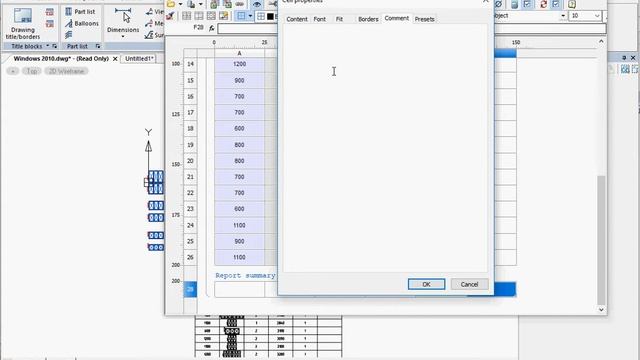The image size is (640, 360).
Task: Toggle the checkmark icon right of the refresh arrows
Action: [556, 4]
